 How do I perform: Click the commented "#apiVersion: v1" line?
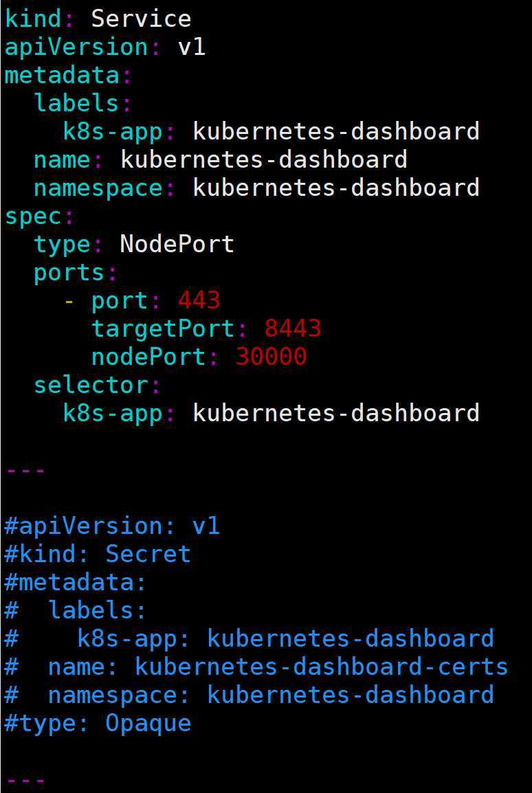[x=111, y=526]
